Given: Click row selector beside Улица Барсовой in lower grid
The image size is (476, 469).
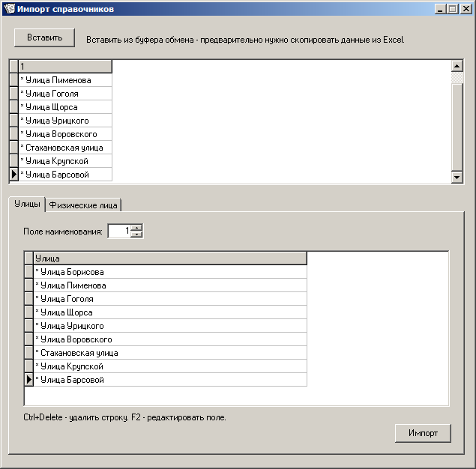Looking at the screenshot, I should pos(29,380).
